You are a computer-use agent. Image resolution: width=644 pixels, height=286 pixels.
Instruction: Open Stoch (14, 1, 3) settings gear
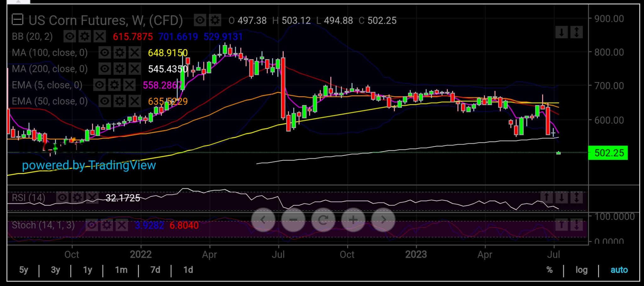point(107,225)
